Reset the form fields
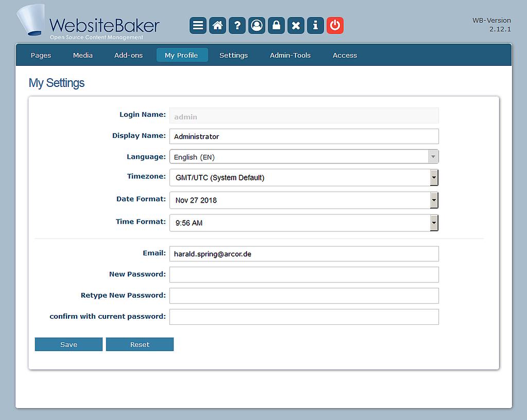Image resolution: width=527 pixels, height=420 pixels. 140,344
